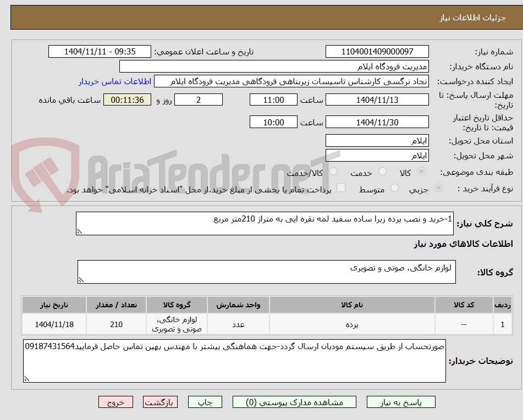
Task: Click the item code cell showing --
Action: (464, 324)
